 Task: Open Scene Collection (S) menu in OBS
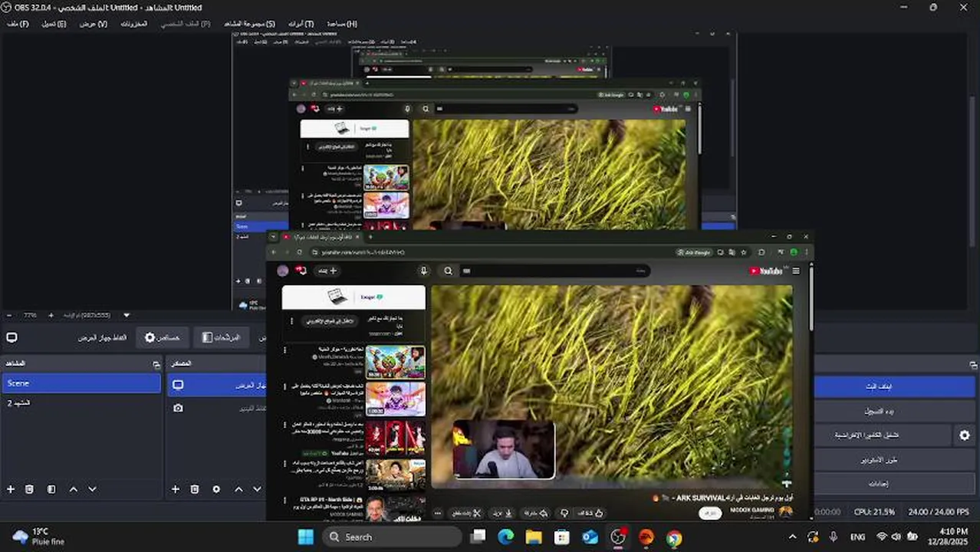coord(249,24)
